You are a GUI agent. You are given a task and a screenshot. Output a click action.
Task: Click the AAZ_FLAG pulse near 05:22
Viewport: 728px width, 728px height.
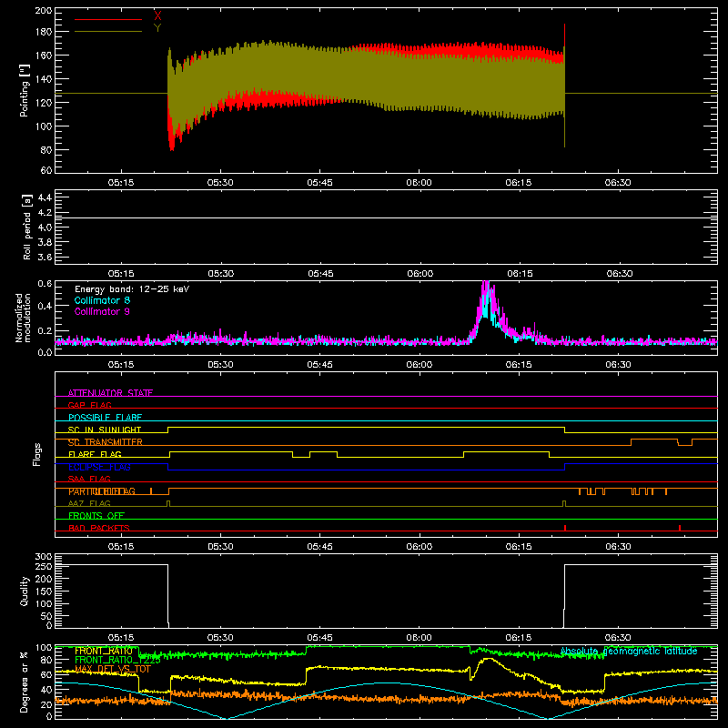coord(168,503)
